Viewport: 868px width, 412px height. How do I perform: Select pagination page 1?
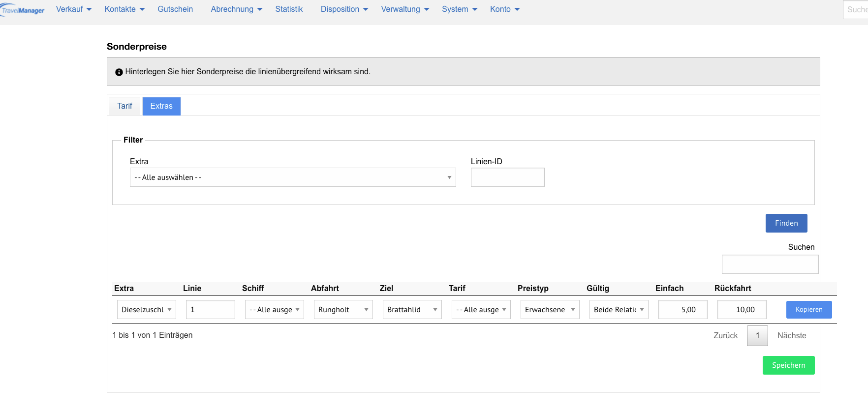pos(757,336)
